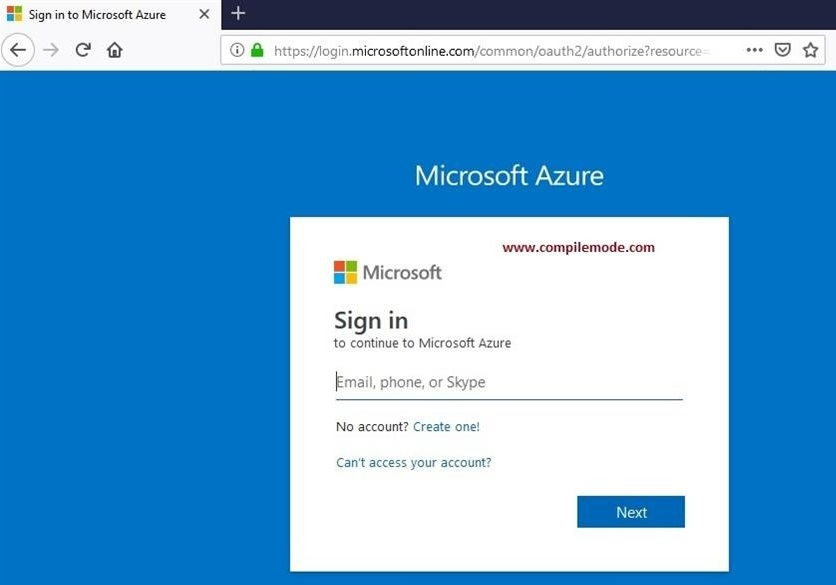Click the colorful favicon on the browser tab
Image resolution: width=836 pixels, height=585 pixels.
(13, 14)
